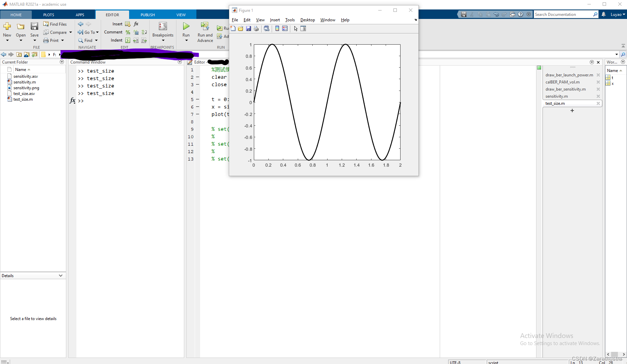Switch to the VIEW ribbon tab
The height and width of the screenshot is (364, 627).
(181, 15)
